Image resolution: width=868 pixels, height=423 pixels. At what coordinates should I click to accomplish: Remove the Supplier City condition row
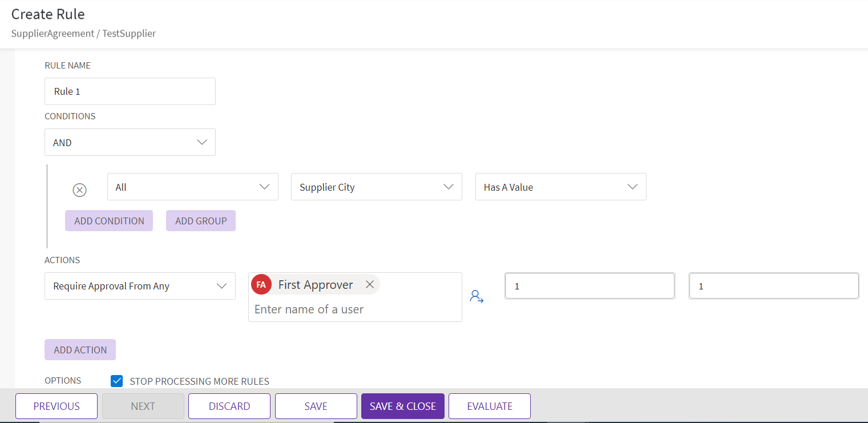[x=80, y=190]
